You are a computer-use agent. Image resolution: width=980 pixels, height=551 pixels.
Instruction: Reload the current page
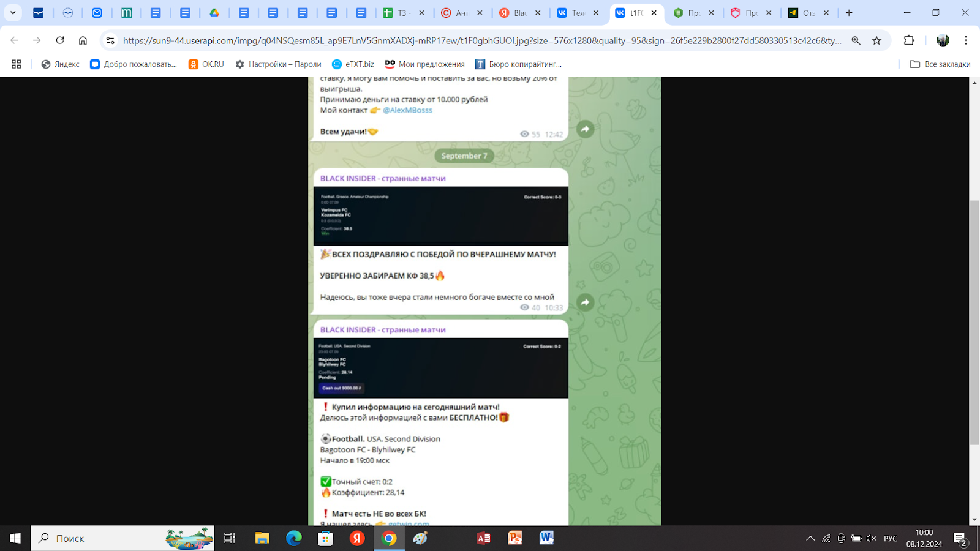(60, 40)
